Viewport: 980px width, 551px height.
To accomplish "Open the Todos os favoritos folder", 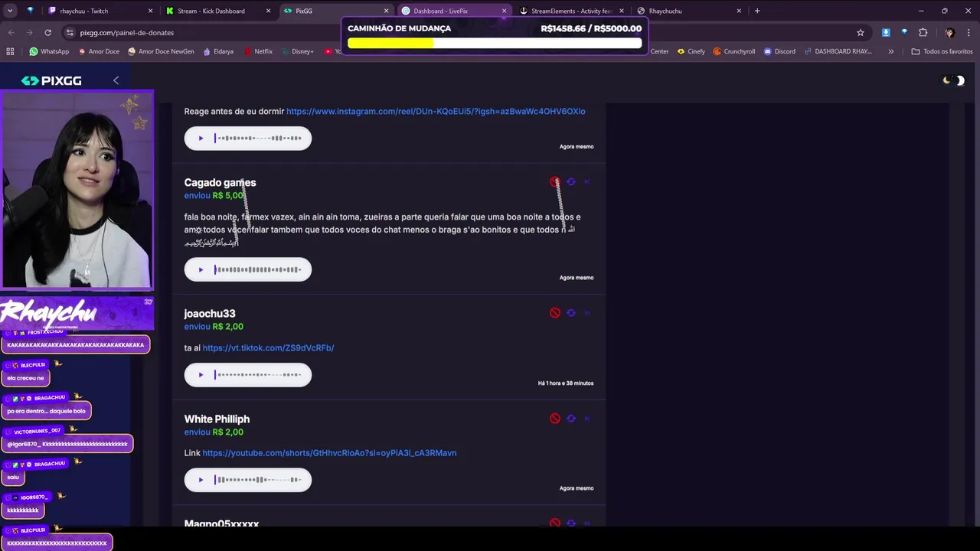I will point(942,51).
